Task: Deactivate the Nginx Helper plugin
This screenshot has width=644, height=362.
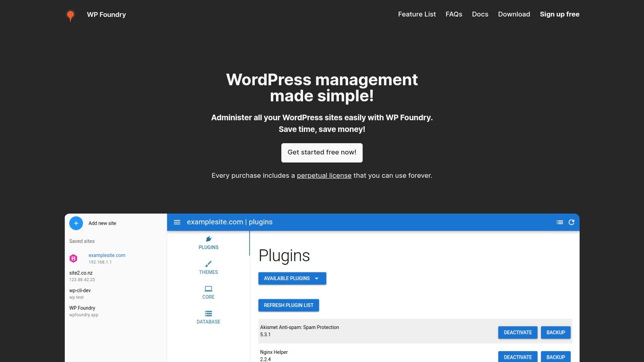Action: 518,357
